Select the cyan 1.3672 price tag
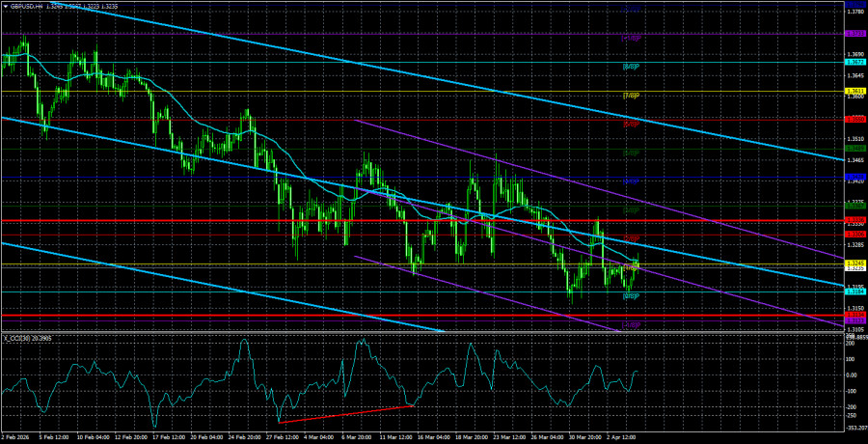Screen dimensions: 868x444 point(854,63)
